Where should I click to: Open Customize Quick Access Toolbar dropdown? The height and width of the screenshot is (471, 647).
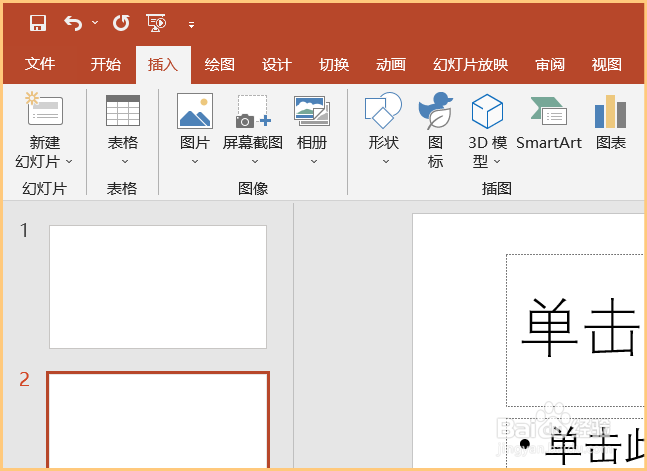pos(191,25)
